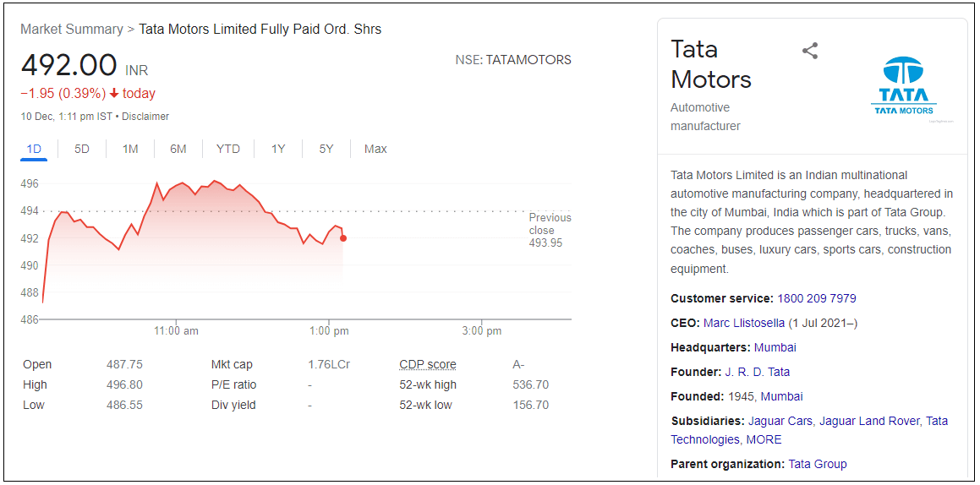
Task: Click the share icon beside Tata Motors
Action: (x=810, y=51)
